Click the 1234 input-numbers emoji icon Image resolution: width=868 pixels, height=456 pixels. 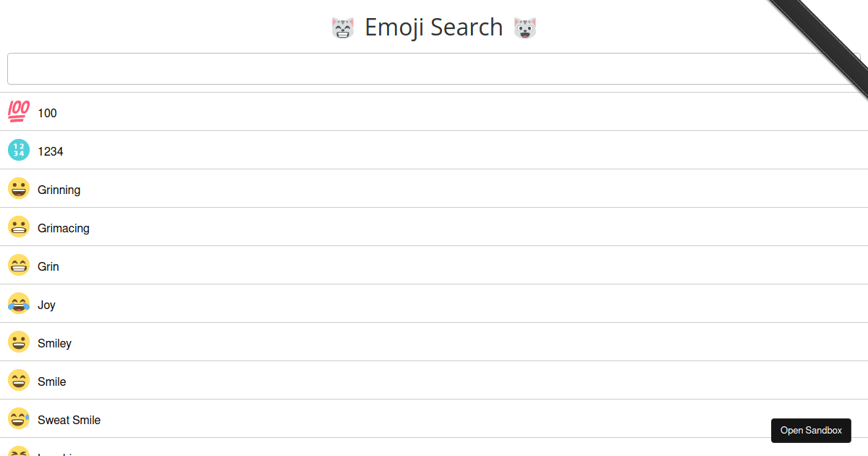(x=18, y=151)
